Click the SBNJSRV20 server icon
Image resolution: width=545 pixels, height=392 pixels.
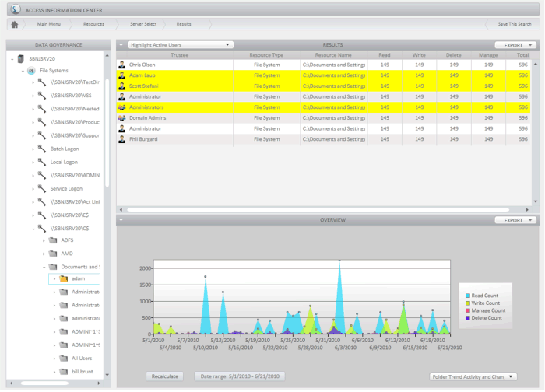click(21, 58)
